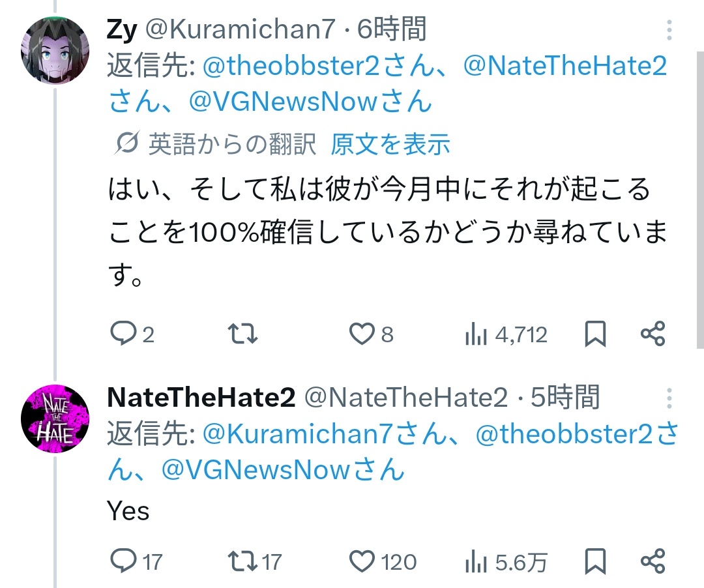Screen dimensions: 704x588
Task: Reply to Zy's tweet via comment icon
Action: [x=122, y=334]
